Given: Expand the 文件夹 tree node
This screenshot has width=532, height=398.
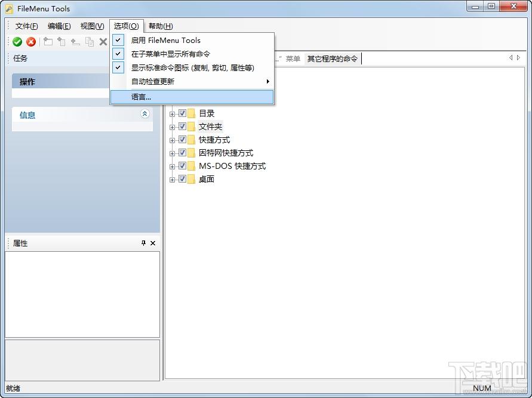Looking at the screenshot, I should (x=172, y=127).
